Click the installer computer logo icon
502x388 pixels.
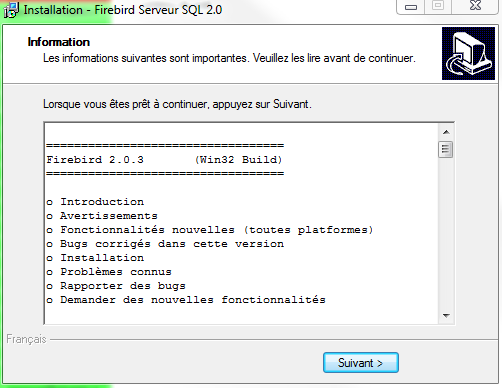pos(468,54)
